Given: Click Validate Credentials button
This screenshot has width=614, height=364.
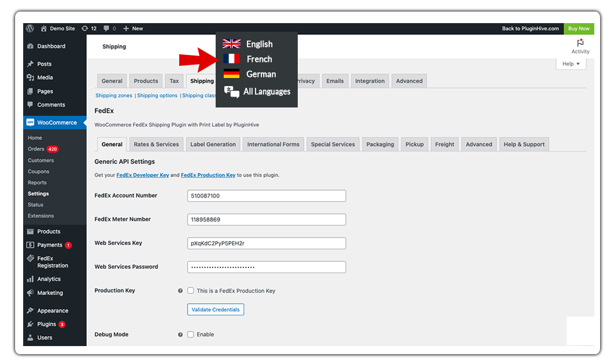Looking at the screenshot, I should tap(216, 310).
